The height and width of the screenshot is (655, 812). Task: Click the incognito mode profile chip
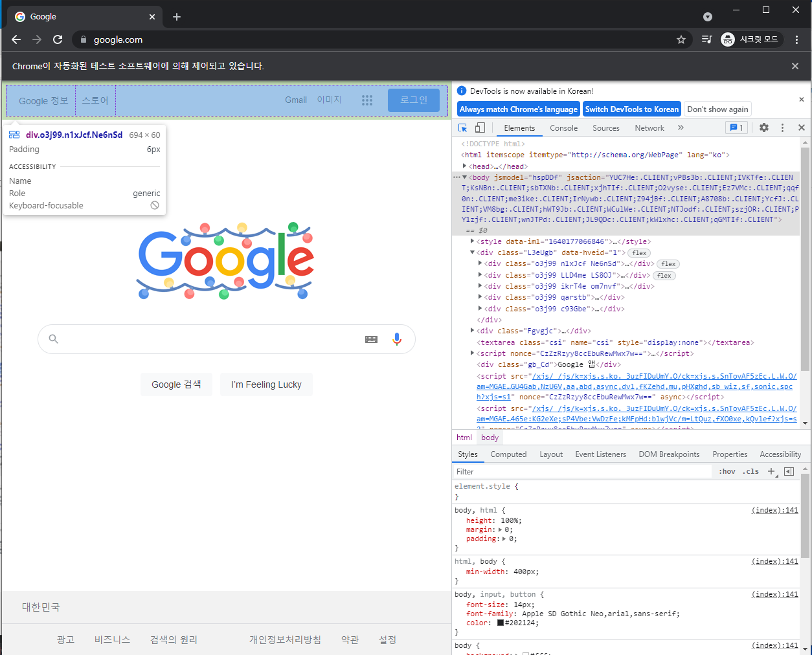(x=751, y=39)
